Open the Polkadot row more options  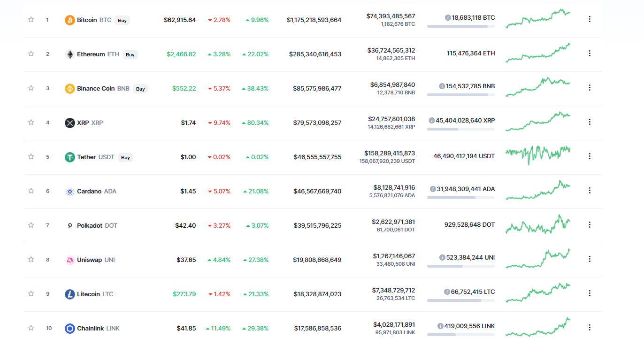point(590,225)
